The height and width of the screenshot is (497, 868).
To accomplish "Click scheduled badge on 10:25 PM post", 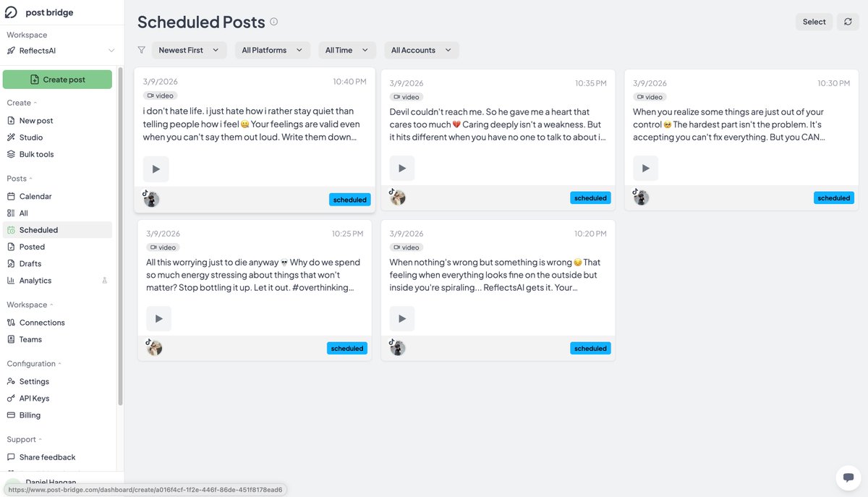I will (x=347, y=348).
